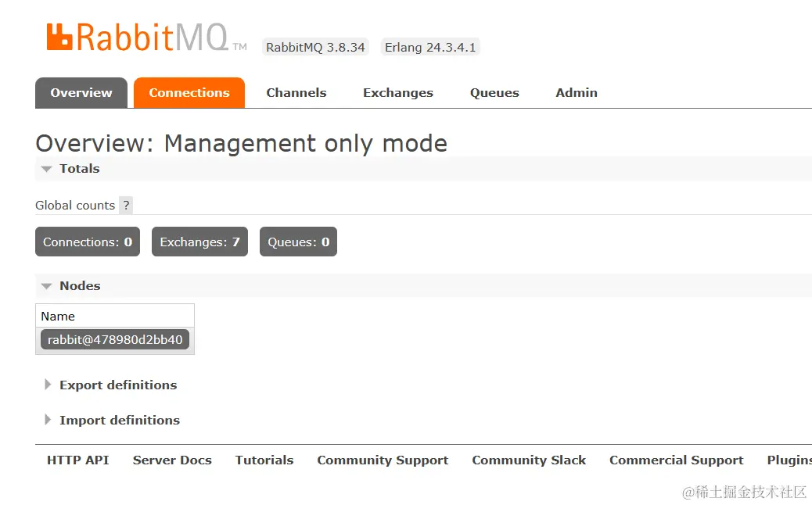Open the Community Support link
Image resolution: width=812 pixels, height=505 pixels.
(x=383, y=460)
